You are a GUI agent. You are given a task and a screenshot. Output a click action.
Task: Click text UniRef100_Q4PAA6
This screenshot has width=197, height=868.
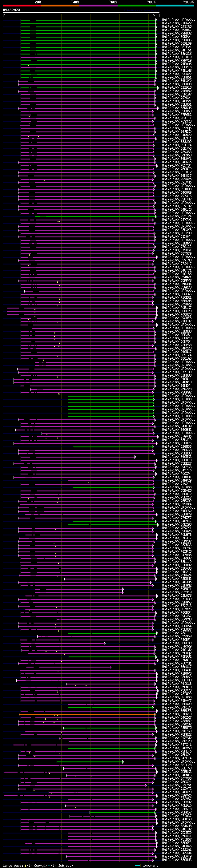click(177, 64)
